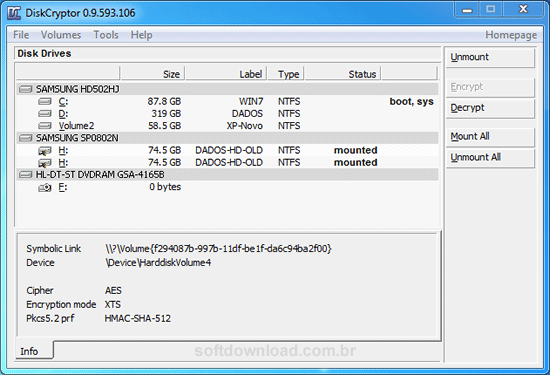The width and height of the screenshot is (550, 375).
Task: Click the D: volume drive icon
Action: pyautogui.click(x=45, y=114)
